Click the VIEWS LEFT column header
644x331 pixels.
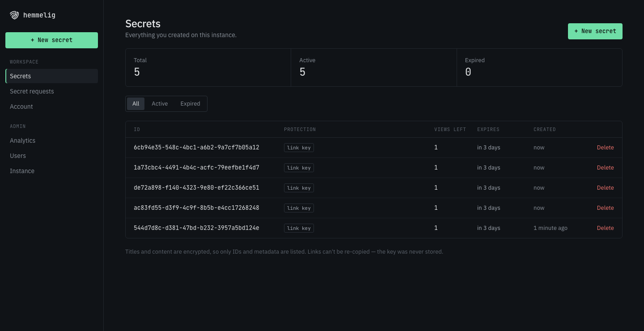coord(450,130)
